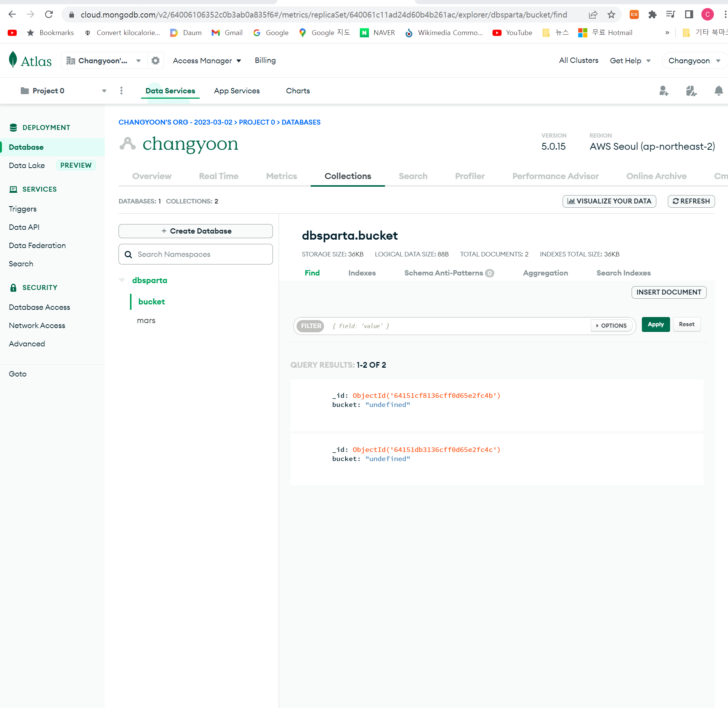Open the browser extensions puzzle icon
The height and width of the screenshot is (708, 728).
(x=653, y=14)
